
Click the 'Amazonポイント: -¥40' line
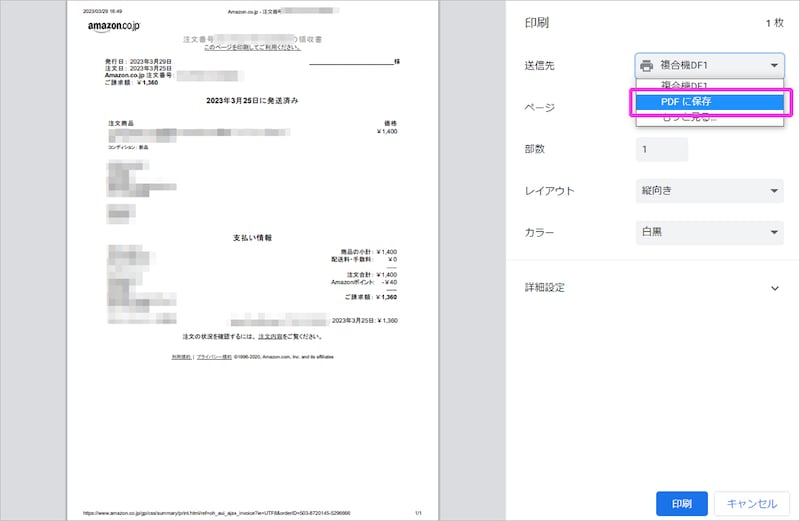[x=364, y=282]
